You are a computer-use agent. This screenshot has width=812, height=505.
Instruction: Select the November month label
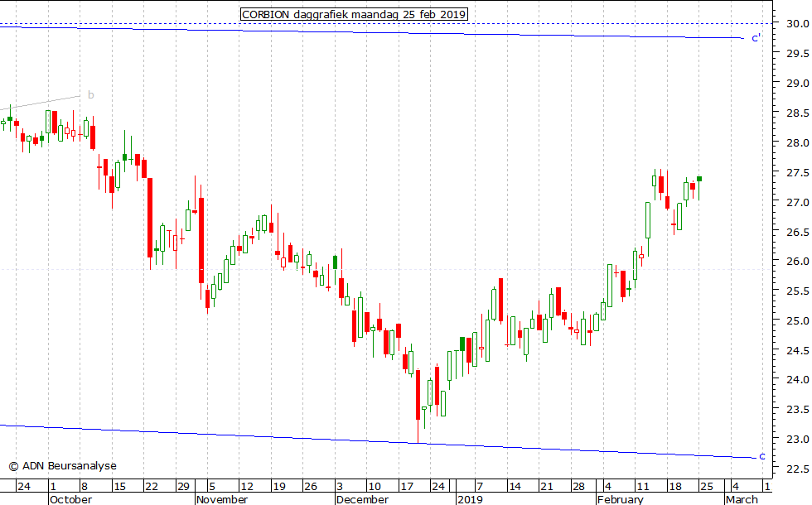[222, 499]
